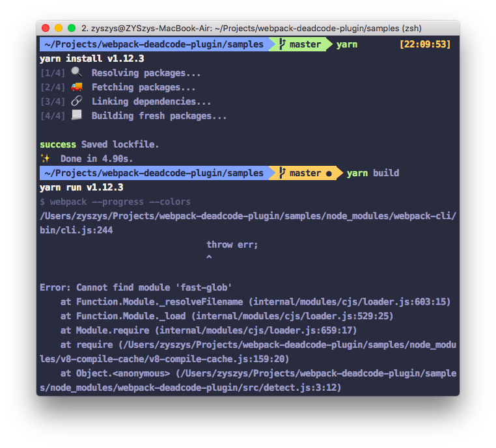Click the [4/4] step counter
Screen dimensions: 496x448
53,116
